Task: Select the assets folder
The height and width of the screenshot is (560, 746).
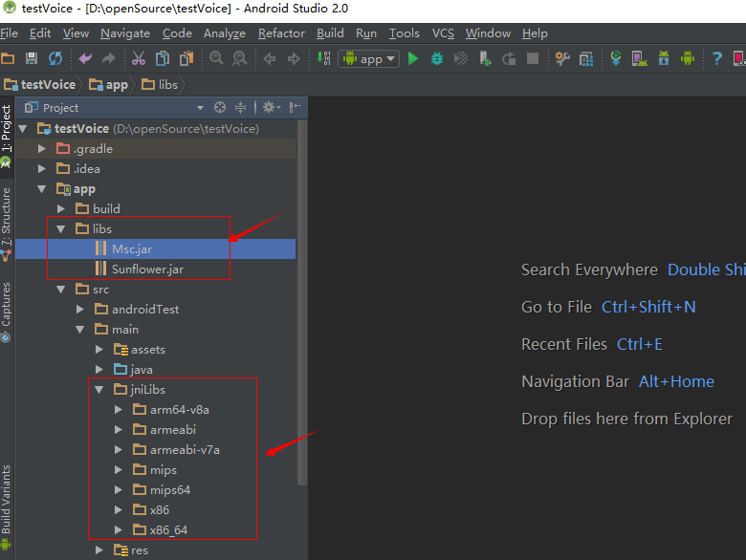Action: coord(155,350)
